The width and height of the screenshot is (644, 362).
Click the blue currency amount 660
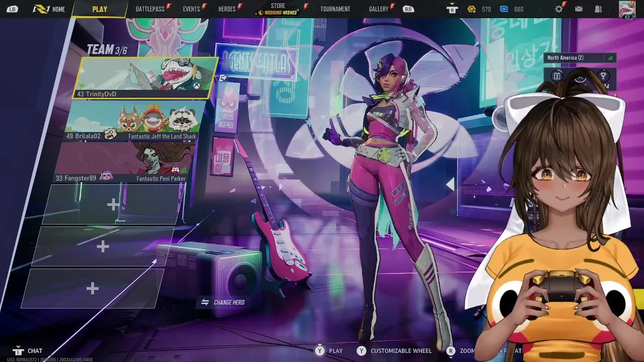(519, 10)
